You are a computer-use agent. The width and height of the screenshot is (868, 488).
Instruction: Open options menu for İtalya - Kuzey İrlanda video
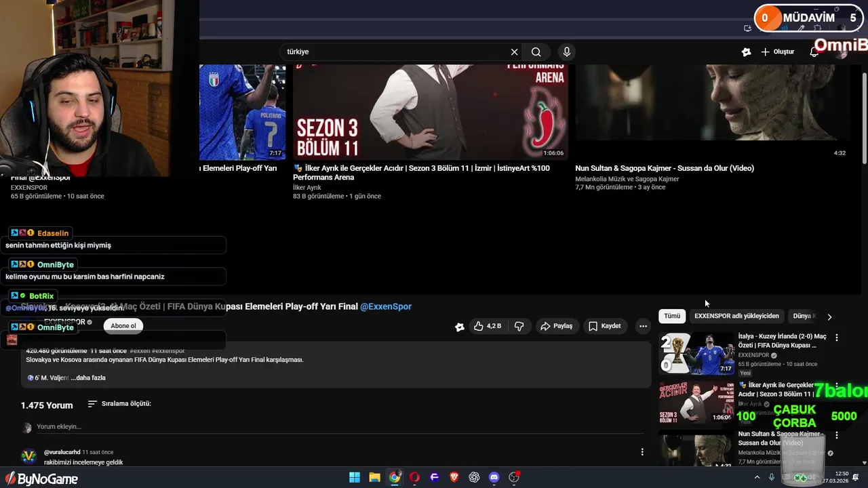pos(837,338)
